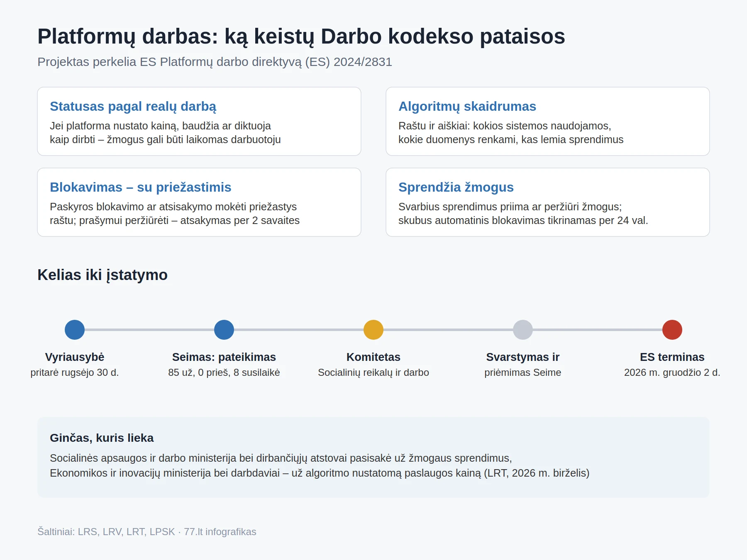Select the heading 'Blokavimas – su priežastimis'
This screenshot has width=747, height=560.
pos(140,187)
